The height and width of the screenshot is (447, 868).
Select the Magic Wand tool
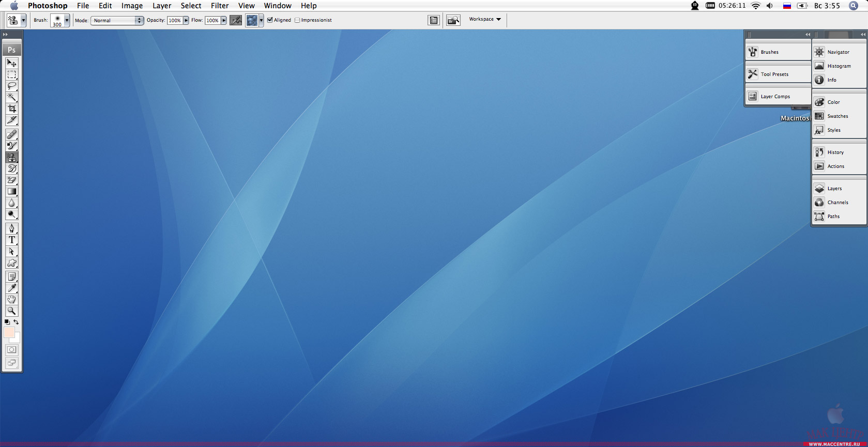11,97
